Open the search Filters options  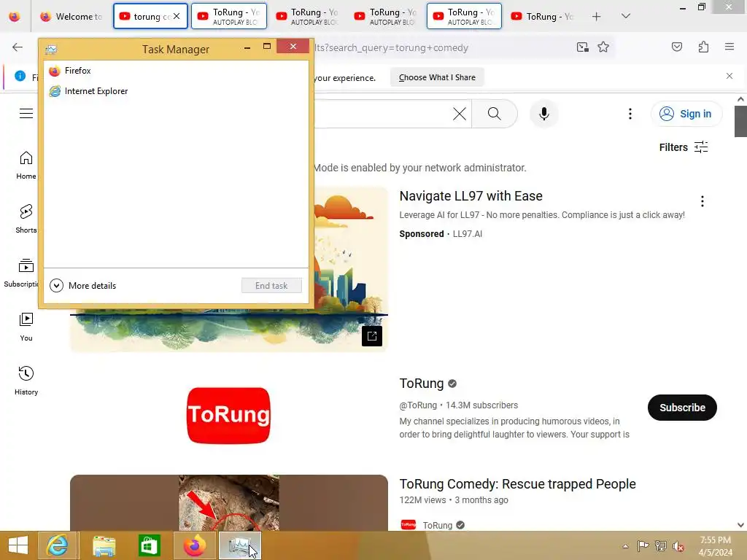point(684,147)
